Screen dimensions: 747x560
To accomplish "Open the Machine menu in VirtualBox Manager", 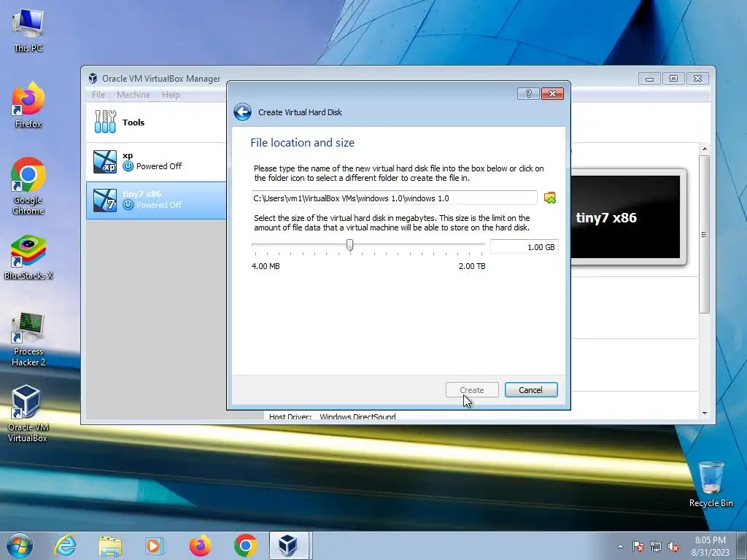I will [x=133, y=95].
